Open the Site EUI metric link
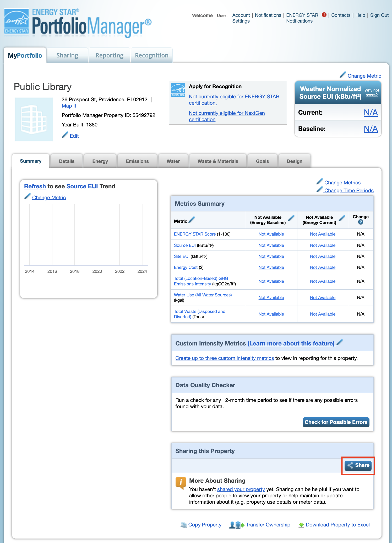 (182, 256)
